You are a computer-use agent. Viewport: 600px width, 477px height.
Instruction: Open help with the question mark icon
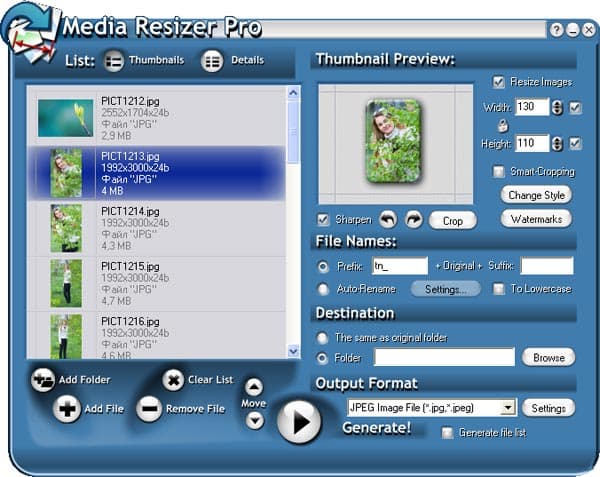tap(557, 30)
